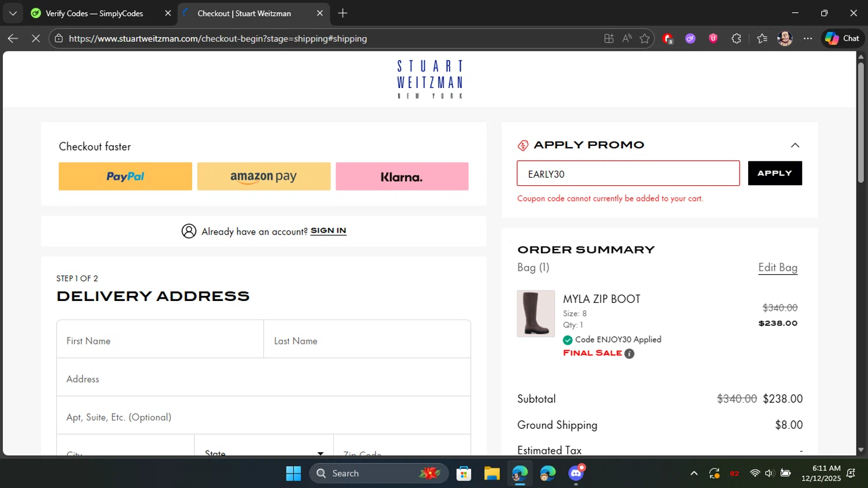Click the browser profile avatar
This screenshot has width=868, height=488.
pos(785,39)
